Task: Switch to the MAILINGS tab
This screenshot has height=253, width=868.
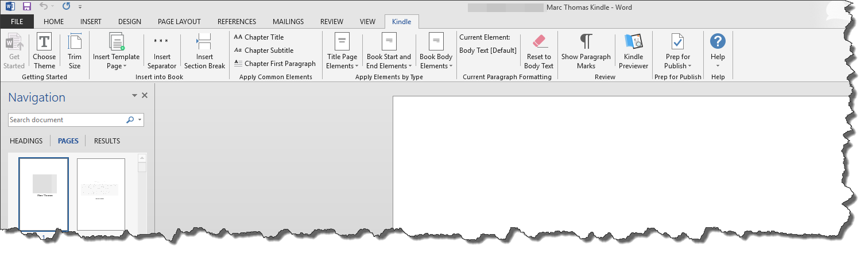Action: pyautogui.click(x=288, y=22)
